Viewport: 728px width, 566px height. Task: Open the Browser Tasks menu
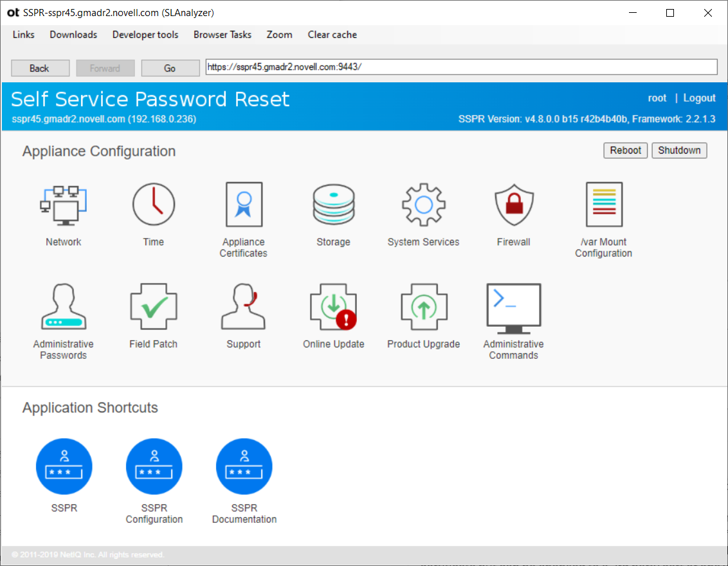click(x=222, y=35)
